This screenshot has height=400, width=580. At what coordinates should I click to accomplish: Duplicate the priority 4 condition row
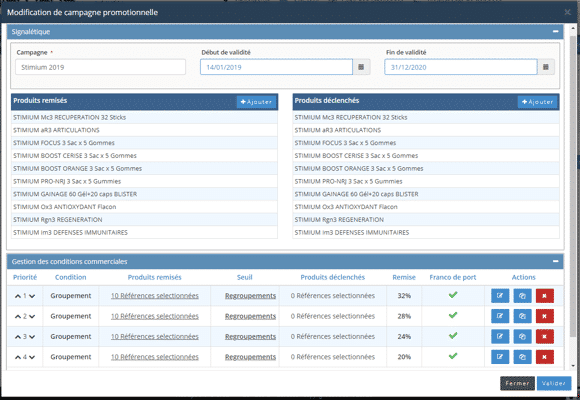click(522, 357)
